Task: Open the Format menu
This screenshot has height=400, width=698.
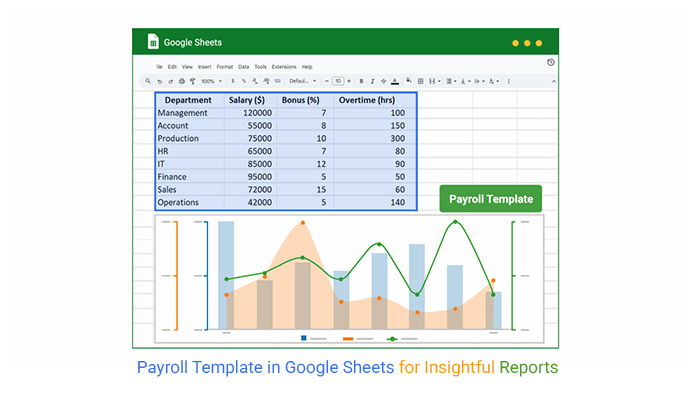Action: (225, 67)
